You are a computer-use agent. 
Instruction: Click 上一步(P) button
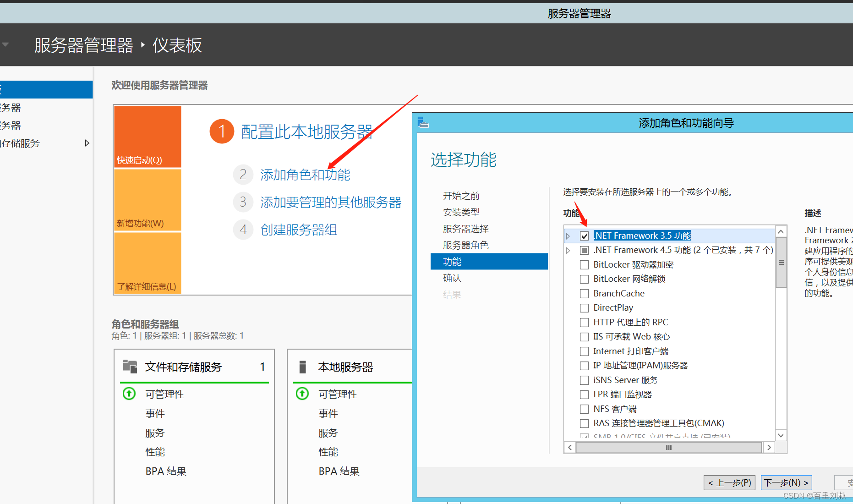click(729, 482)
